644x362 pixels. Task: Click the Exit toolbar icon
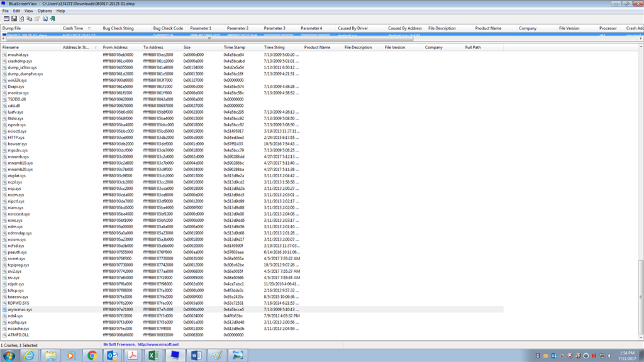(x=53, y=19)
